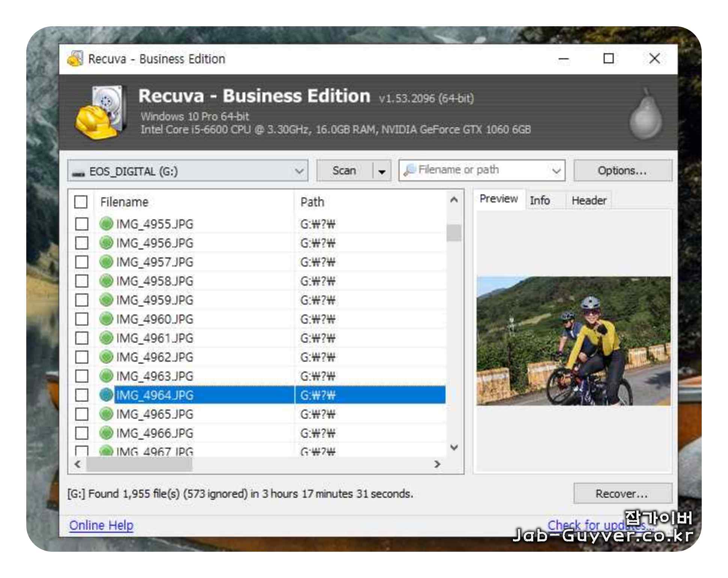Click the green status icon next to IMG_4966.JPG
This screenshot has height=578, width=728.
coord(106,433)
